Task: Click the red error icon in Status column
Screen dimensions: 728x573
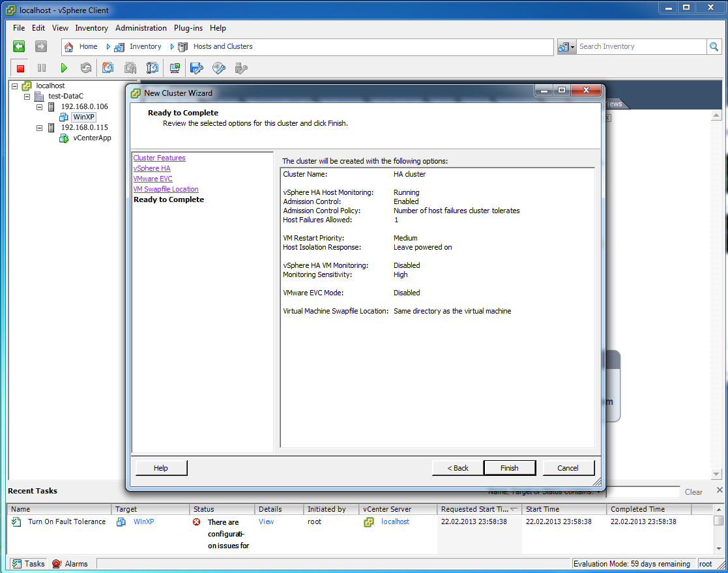Action: (x=196, y=522)
